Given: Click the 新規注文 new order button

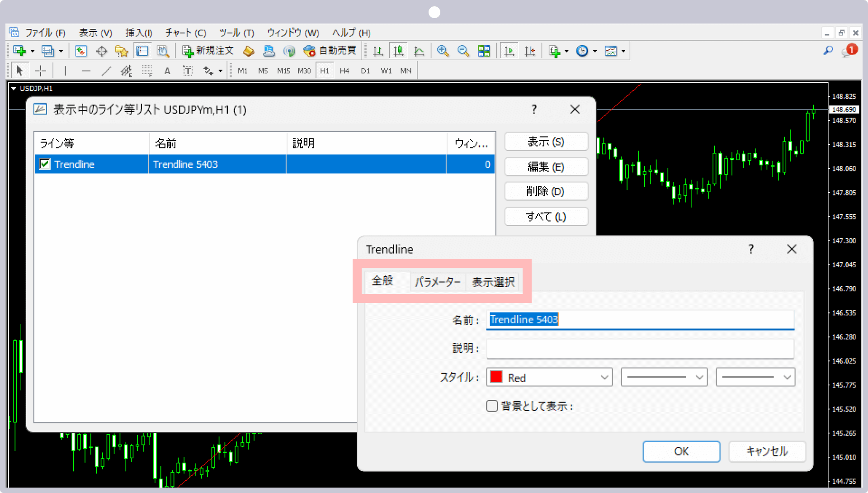Looking at the screenshot, I should [208, 51].
